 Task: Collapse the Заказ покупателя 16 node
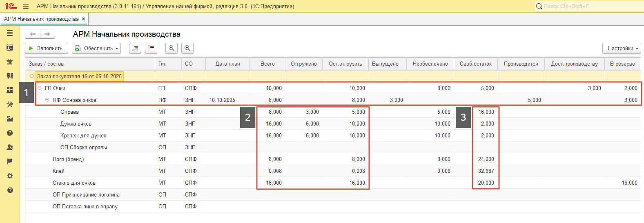click(x=31, y=76)
